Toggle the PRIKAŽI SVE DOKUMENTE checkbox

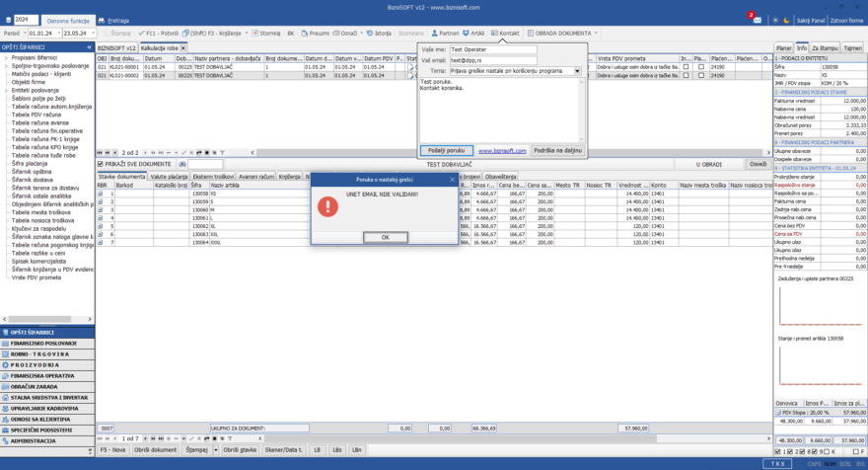click(x=102, y=164)
